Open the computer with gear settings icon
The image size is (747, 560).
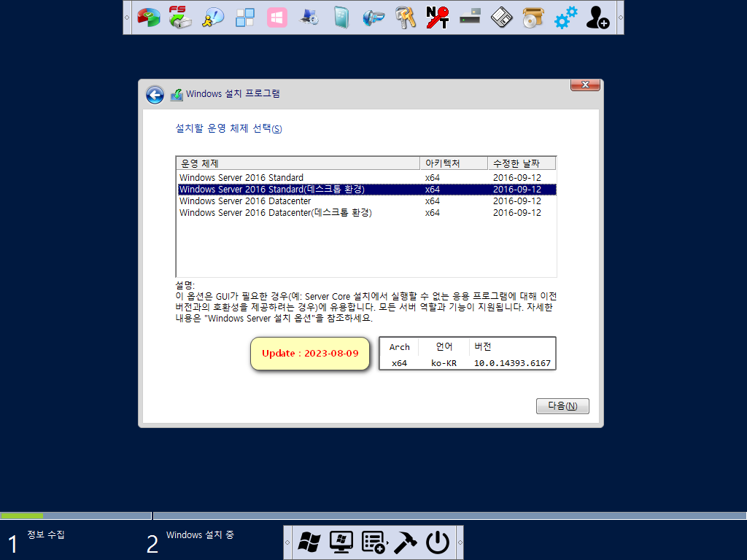[309, 17]
